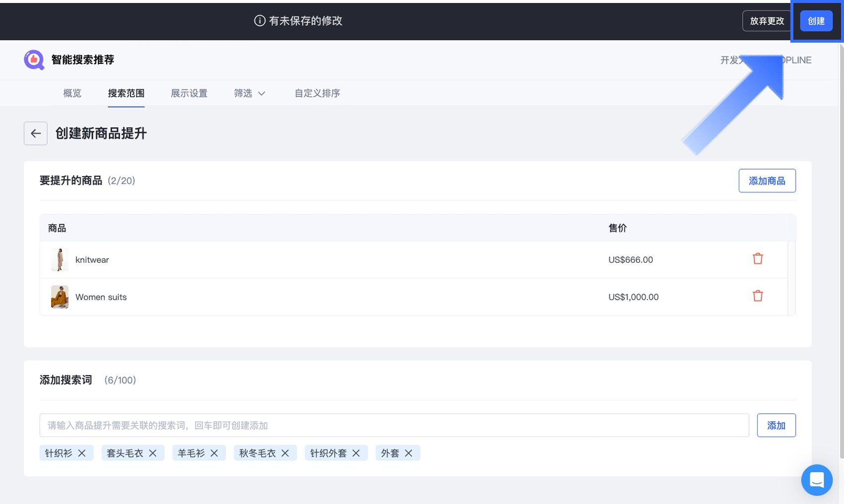Delete the knitwear product row
This screenshot has height=504, width=844.
758,259
